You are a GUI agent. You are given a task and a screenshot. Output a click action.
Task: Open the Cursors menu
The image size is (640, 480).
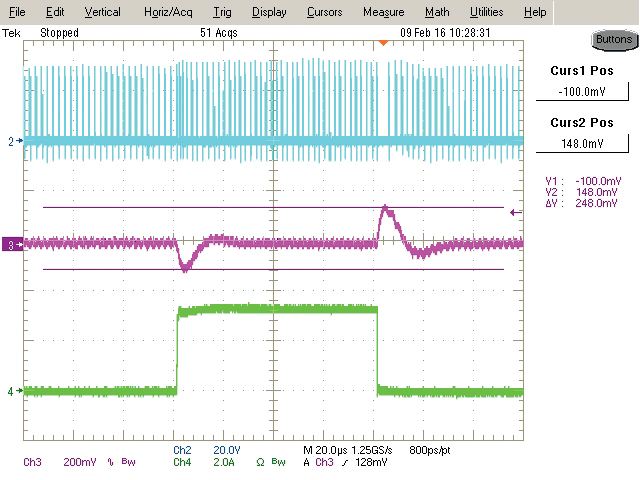tap(324, 12)
